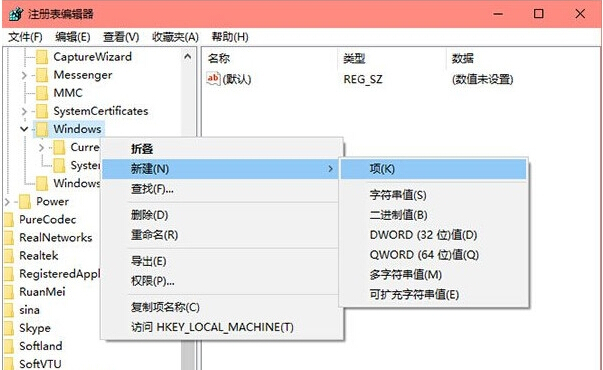Create a new DWORD (32 位)值(D)
This screenshot has width=603, height=370.
tap(433, 235)
